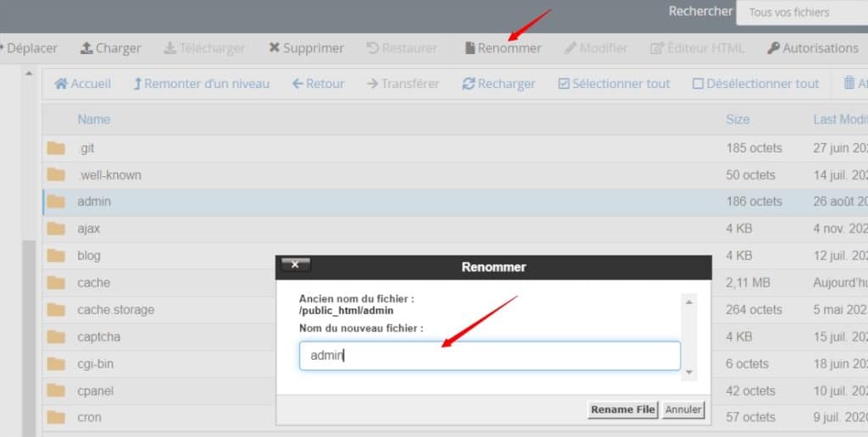Click the cgi-bin folder name

pyautogui.click(x=95, y=364)
